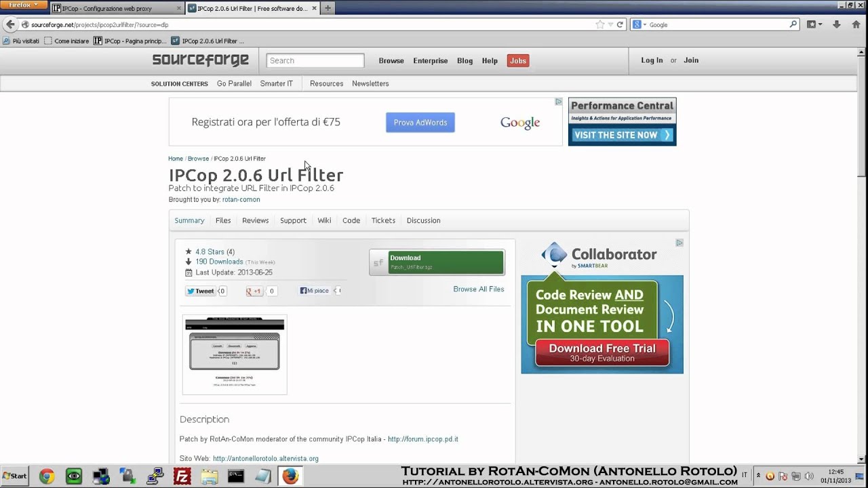The image size is (868, 488).
Task: Open the Blog link in the header
Action: (x=465, y=60)
